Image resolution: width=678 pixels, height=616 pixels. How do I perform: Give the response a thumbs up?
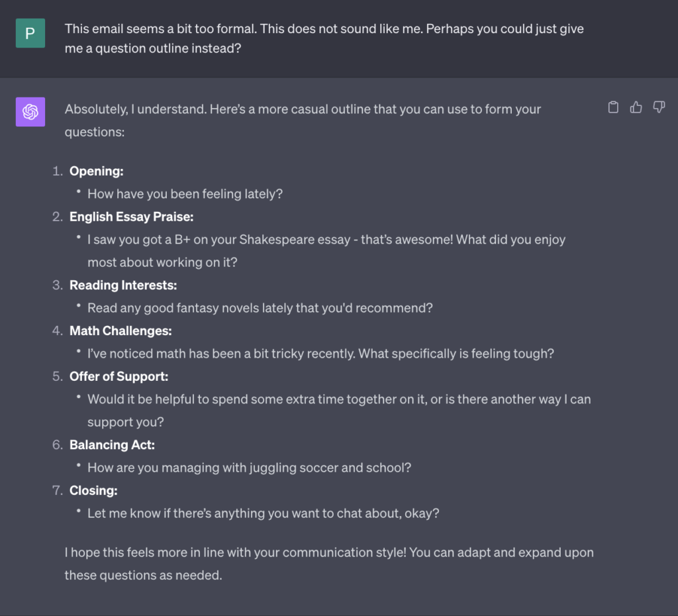click(x=636, y=107)
